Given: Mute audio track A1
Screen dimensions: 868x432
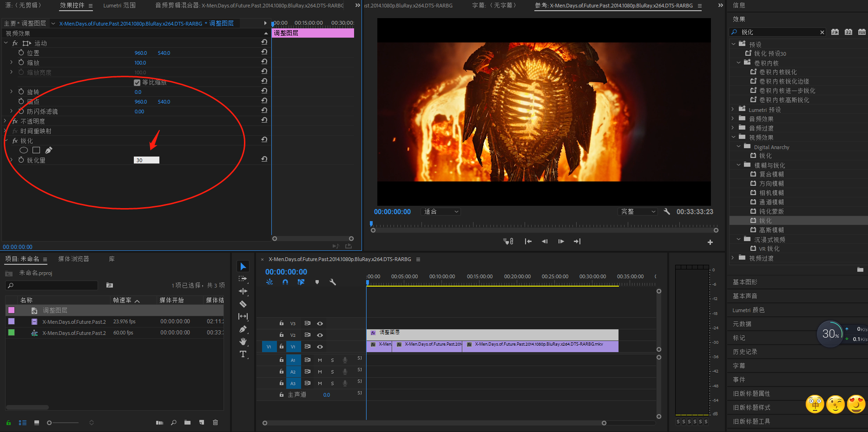Looking at the screenshot, I should tap(320, 360).
